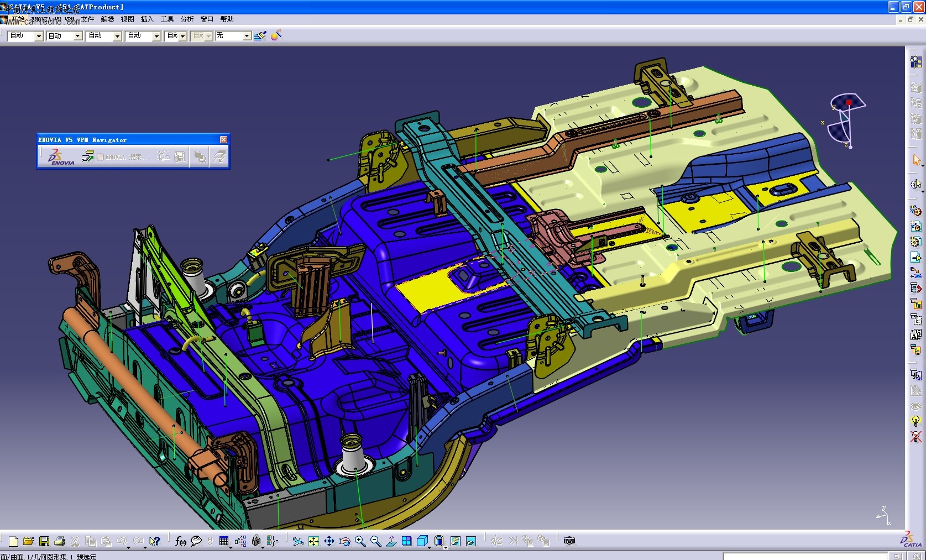Click the Shading render style cylinder icon
Image resolution: width=926 pixels, height=560 pixels.
tap(439, 541)
